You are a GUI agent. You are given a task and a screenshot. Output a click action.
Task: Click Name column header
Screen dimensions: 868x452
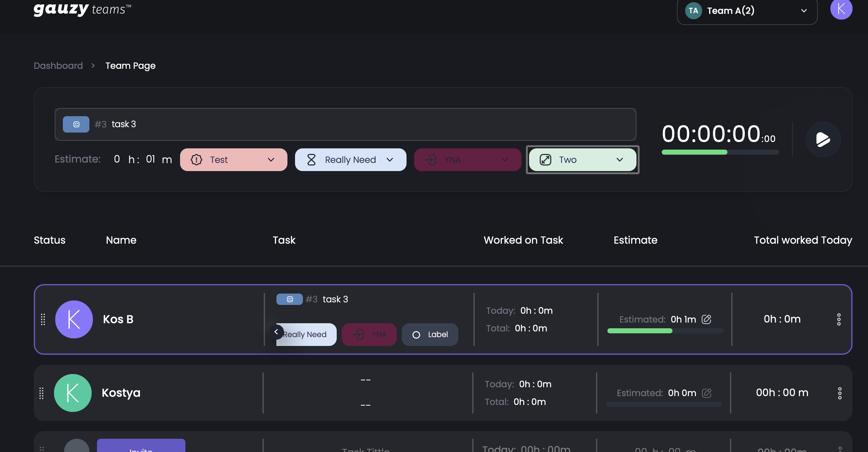pyautogui.click(x=121, y=240)
